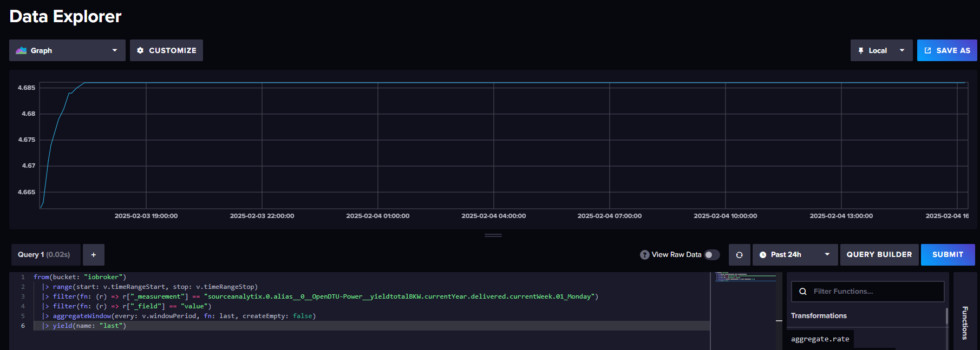Select the Query 1 tab
Viewport: 980px width, 350px height.
pos(45,255)
